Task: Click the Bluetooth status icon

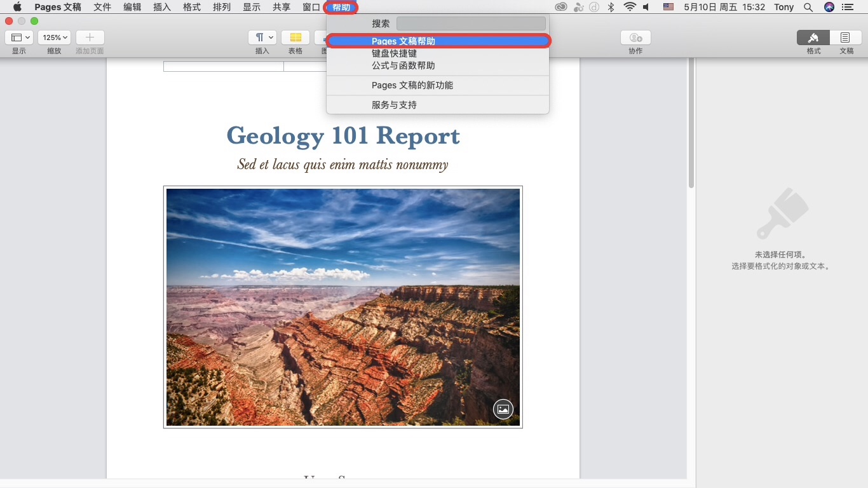Action: [611, 7]
